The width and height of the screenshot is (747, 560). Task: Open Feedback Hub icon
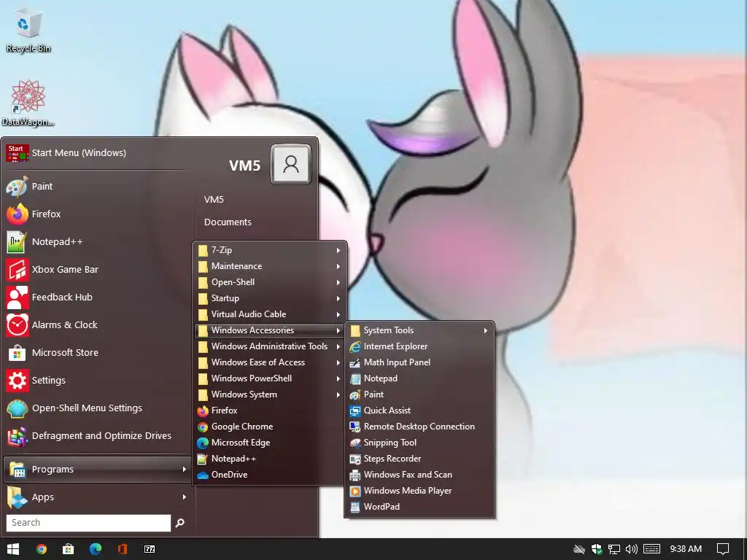[x=18, y=297]
